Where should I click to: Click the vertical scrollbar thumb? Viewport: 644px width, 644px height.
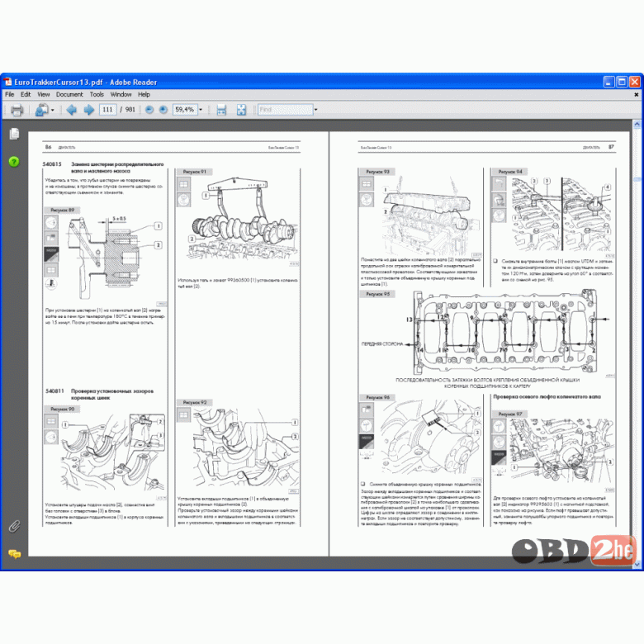pyautogui.click(x=637, y=179)
